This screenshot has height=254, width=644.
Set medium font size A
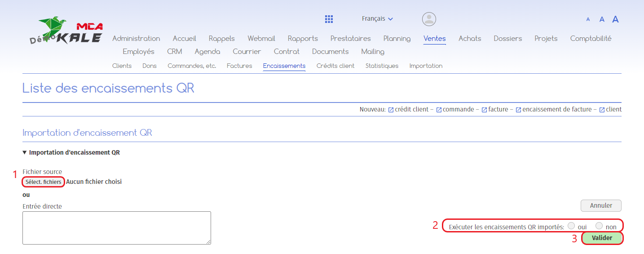[x=602, y=19]
